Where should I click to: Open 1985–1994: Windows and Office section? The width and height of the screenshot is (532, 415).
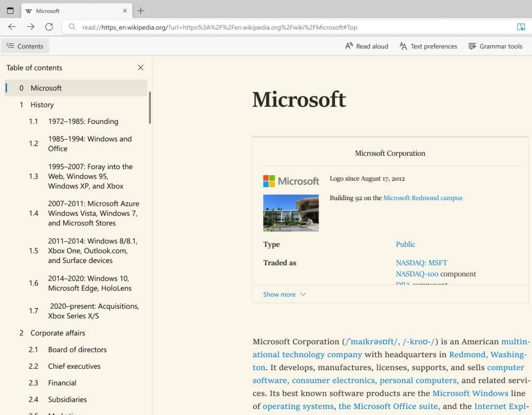click(90, 144)
